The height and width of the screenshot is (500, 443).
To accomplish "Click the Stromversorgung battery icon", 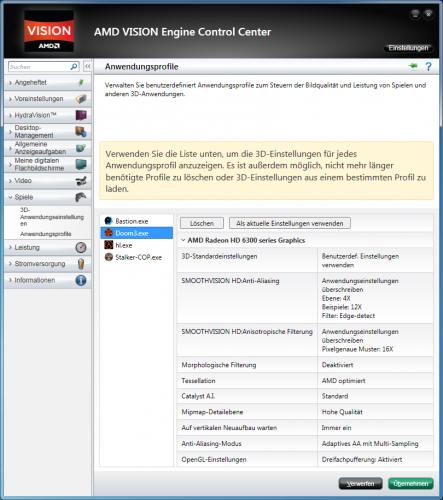I will (81, 264).
